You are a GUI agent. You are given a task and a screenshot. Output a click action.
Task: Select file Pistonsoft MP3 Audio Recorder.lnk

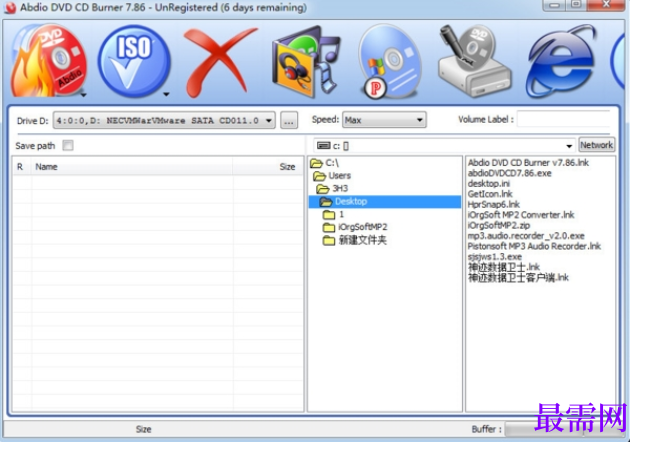[534, 246]
